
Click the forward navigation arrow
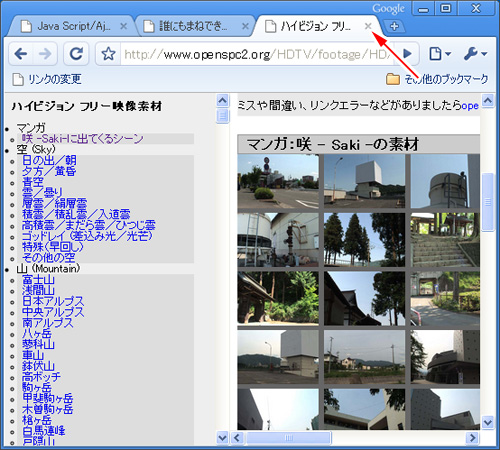point(45,53)
